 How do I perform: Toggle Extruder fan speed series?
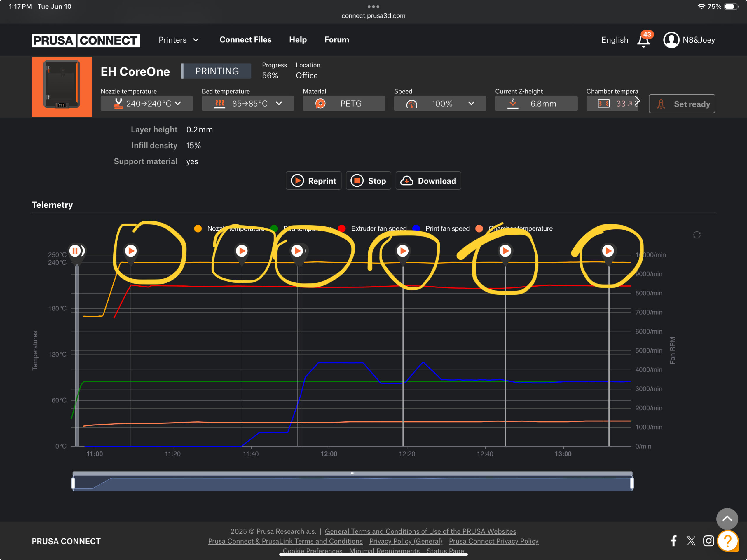click(373, 229)
